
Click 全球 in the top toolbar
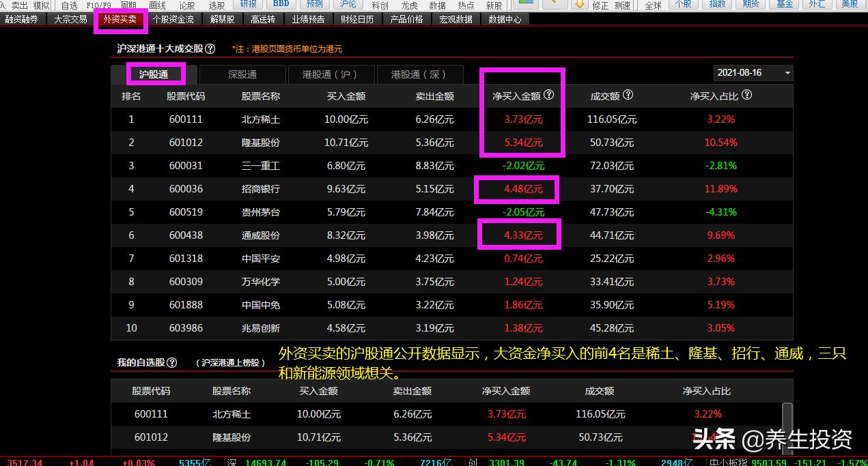tap(653, 5)
